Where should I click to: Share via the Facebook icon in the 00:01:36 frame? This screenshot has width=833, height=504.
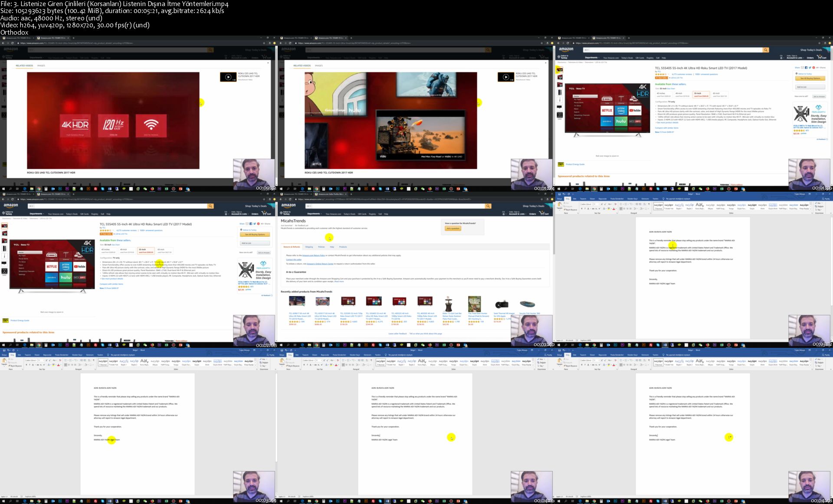point(806,68)
